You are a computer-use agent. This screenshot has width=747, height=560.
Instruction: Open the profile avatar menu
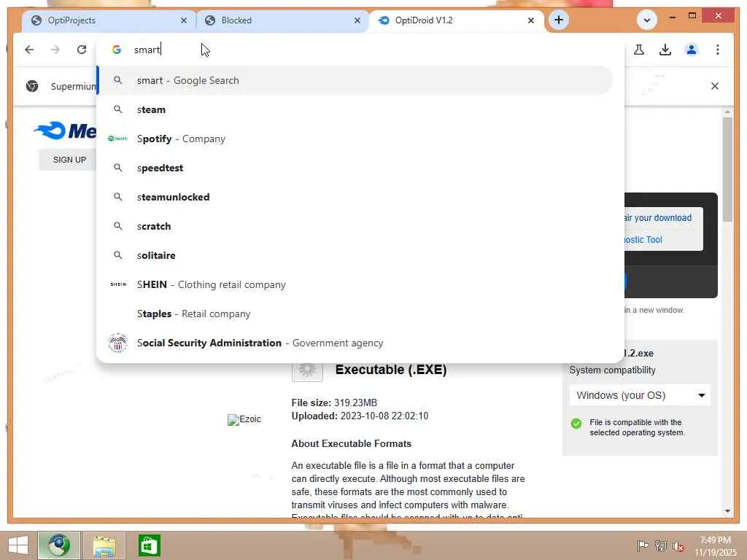(x=692, y=50)
